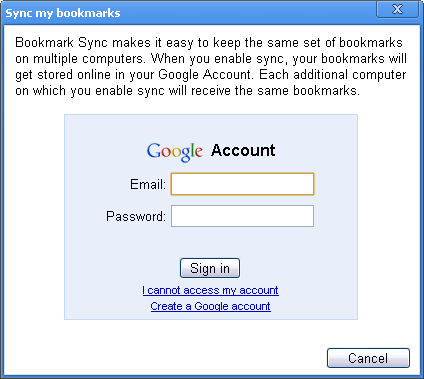Open the I cannot access my account link
Viewport: 424px width, 379px height.
[210, 290]
